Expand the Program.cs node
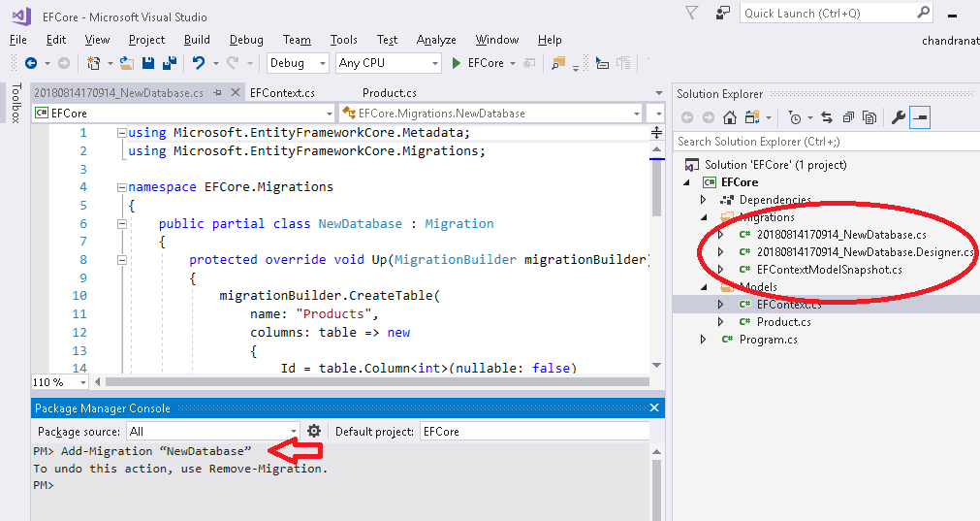980x521 pixels. tap(703, 339)
